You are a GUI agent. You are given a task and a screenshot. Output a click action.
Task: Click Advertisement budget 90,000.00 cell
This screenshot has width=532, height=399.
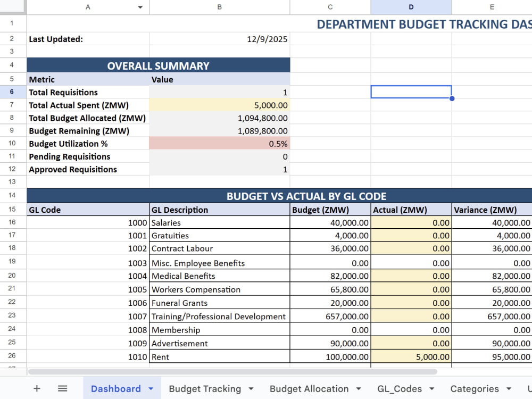330,343
